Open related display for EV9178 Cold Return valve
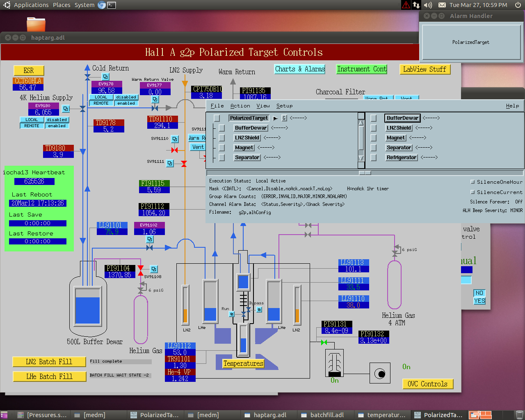This screenshot has width=525, height=420. pyautogui.click(x=105, y=77)
